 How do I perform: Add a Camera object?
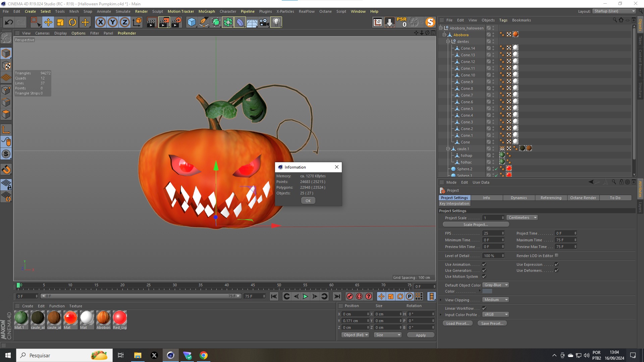264,22
